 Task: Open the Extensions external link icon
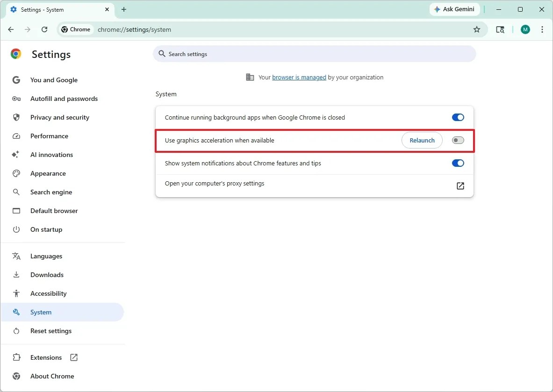[x=74, y=357]
